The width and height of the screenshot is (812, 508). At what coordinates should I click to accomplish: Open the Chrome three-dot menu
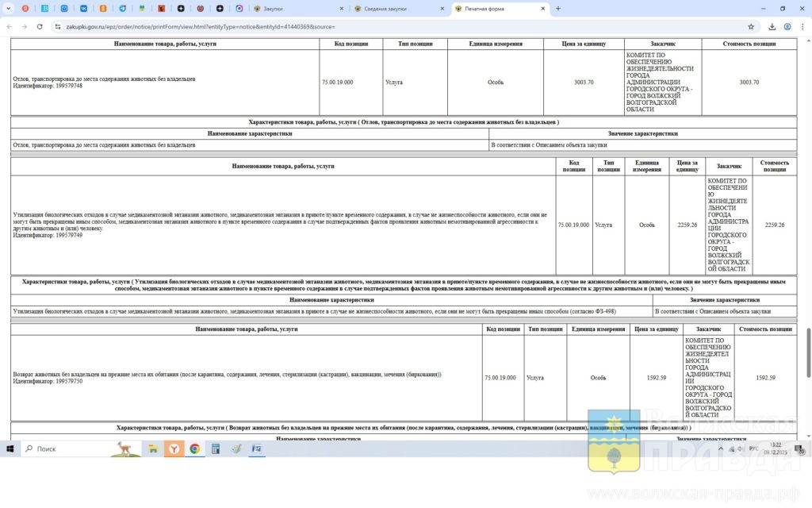point(802,26)
